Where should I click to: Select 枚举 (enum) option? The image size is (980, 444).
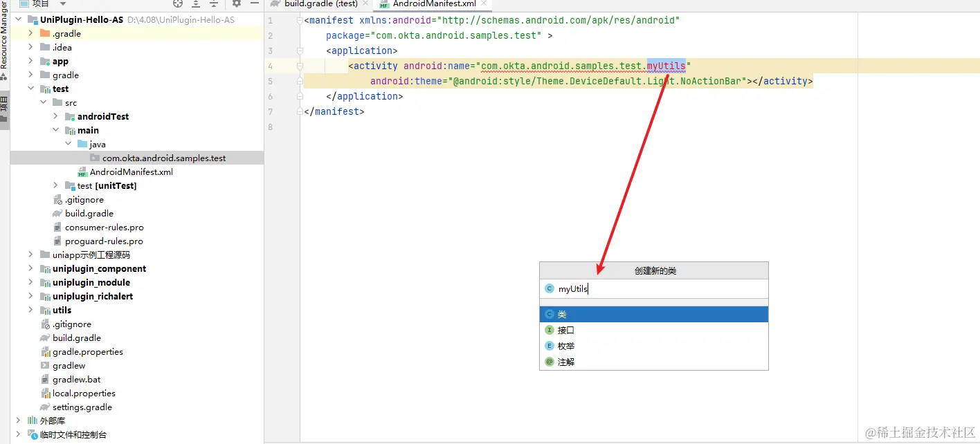click(x=654, y=346)
